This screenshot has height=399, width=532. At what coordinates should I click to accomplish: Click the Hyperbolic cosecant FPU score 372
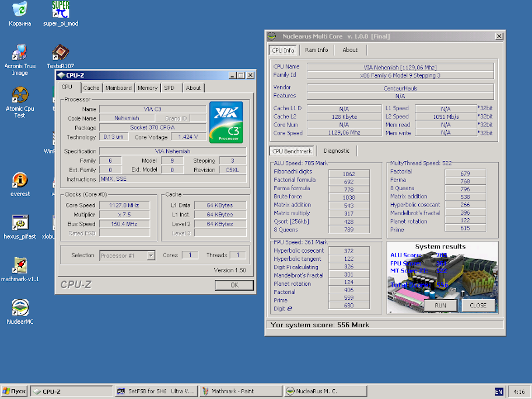coord(349,251)
